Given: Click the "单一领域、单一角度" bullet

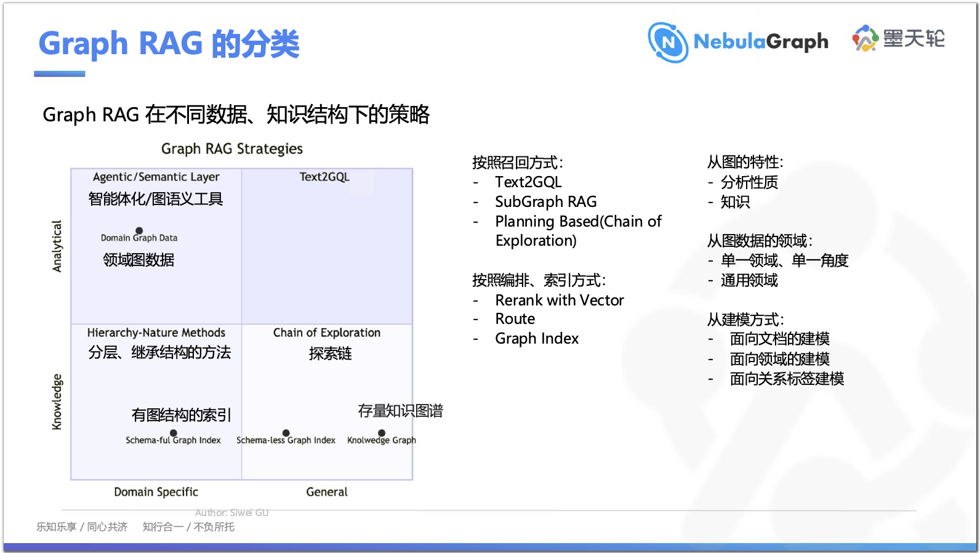Looking at the screenshot, I should click(x=785, y=260).
